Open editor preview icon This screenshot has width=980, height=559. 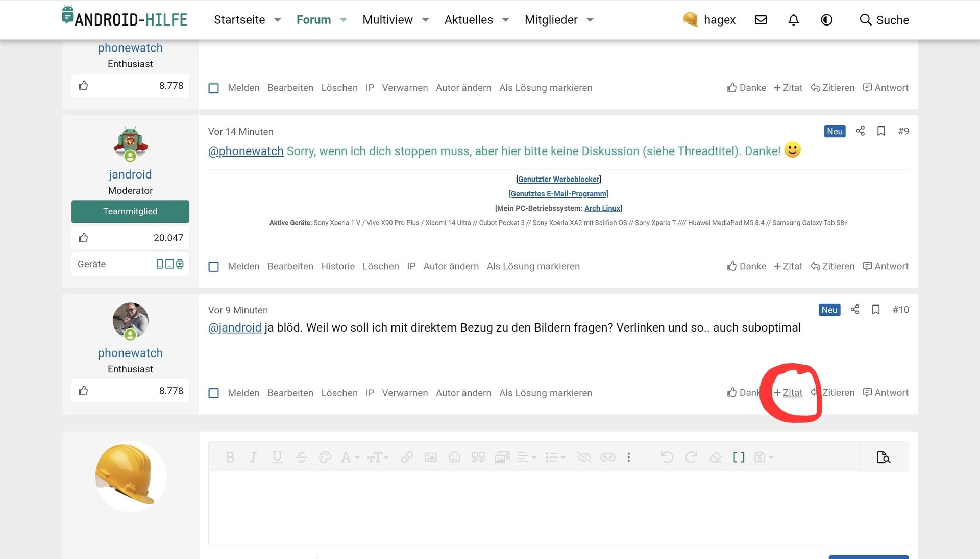883,458
